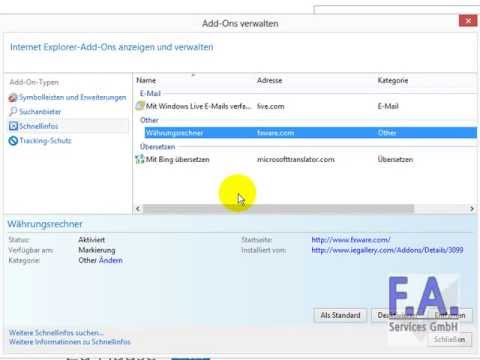The width and height of the screenshot is (480, 360).
Task: Click right arrow of horizontal scrollbar
Action: (472, 209)
